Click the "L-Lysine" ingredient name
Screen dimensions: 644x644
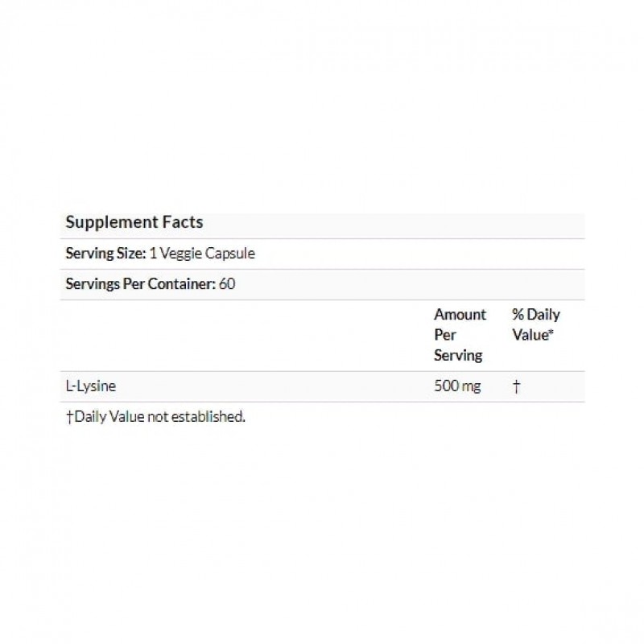(90, 386)
